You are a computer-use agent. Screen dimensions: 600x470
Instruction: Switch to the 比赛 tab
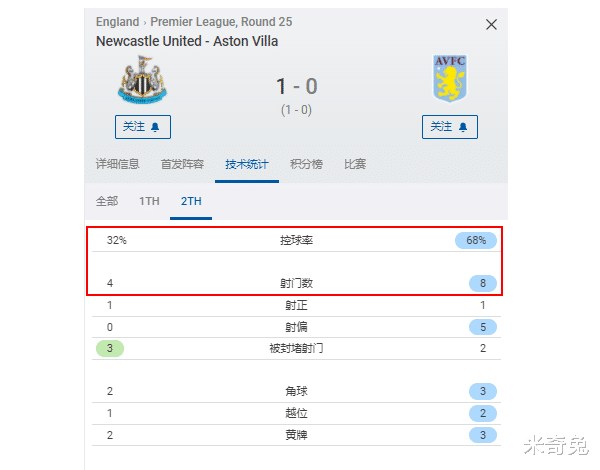coord(355,164)
